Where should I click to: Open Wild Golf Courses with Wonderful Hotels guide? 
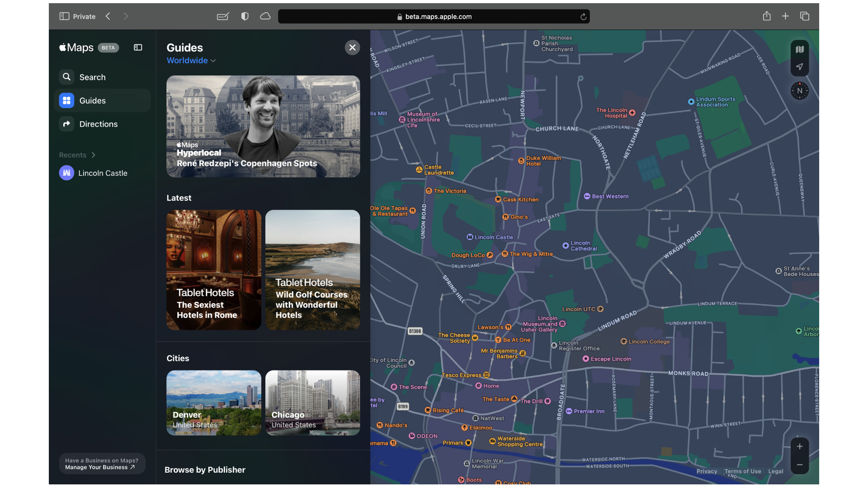point(313,270)
